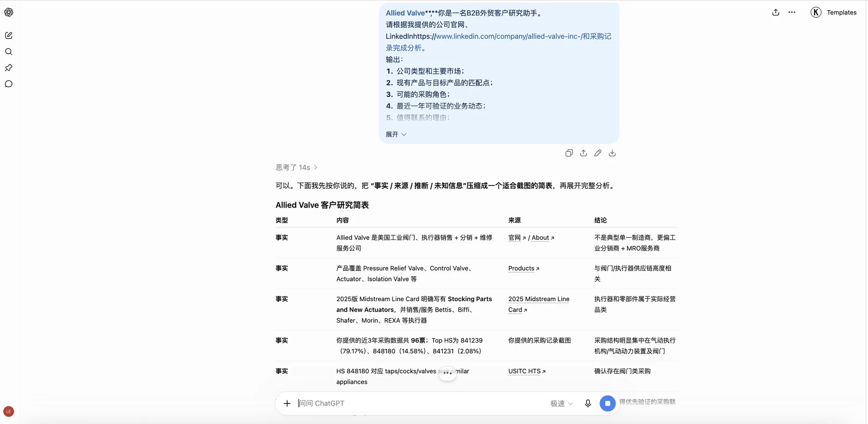This screenshot has width=868, height=424.
Task: Download the message using download icon
Action: [612, 153]
